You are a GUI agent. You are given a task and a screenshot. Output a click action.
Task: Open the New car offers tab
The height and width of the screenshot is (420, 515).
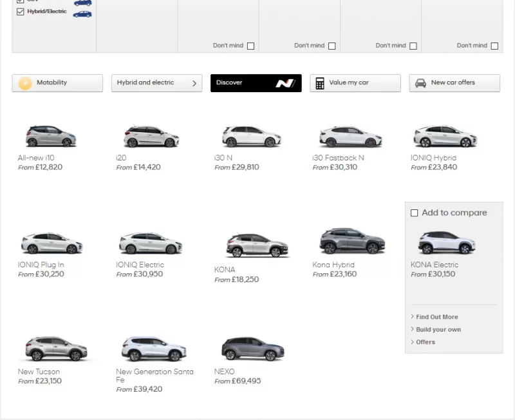454,83
